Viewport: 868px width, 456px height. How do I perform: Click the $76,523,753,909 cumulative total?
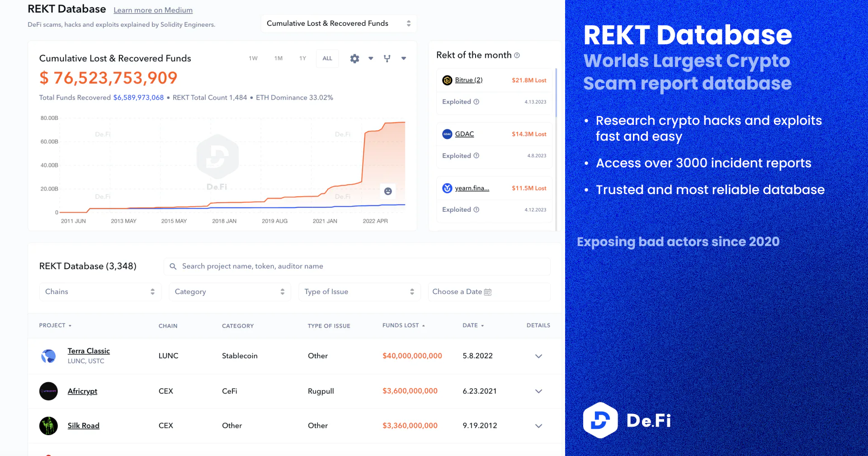108,78
